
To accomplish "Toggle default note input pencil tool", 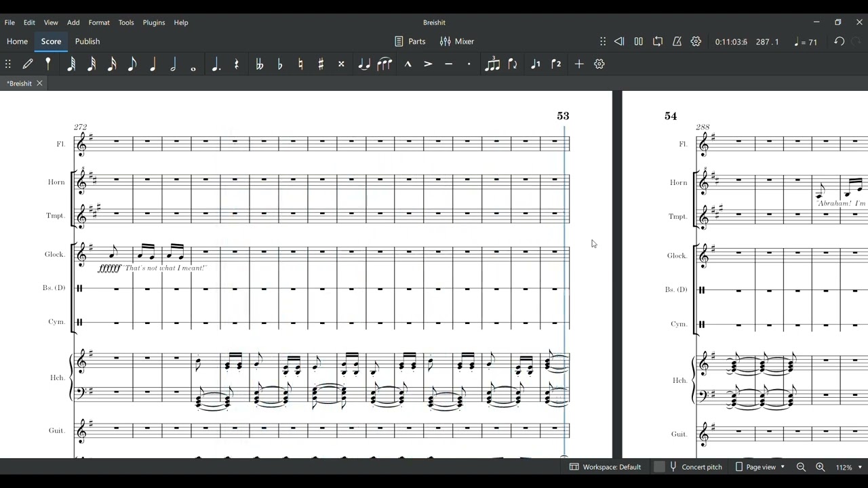I will tap(28, 64).
